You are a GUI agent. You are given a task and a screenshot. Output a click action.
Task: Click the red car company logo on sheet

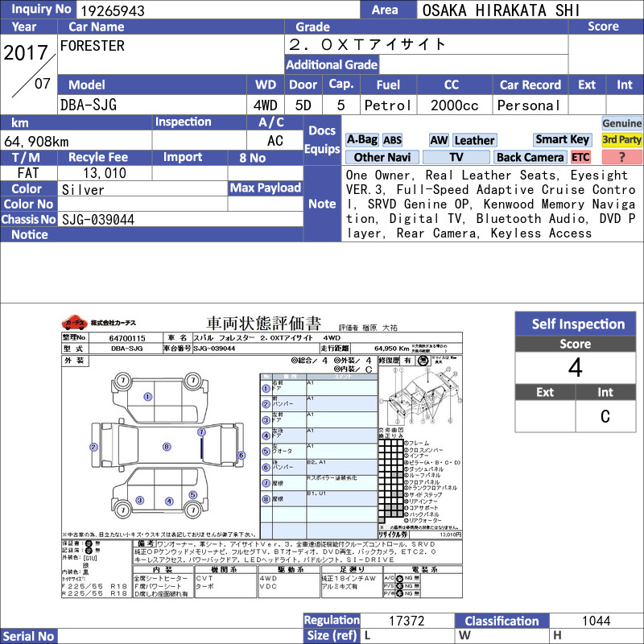coord(74,323)
